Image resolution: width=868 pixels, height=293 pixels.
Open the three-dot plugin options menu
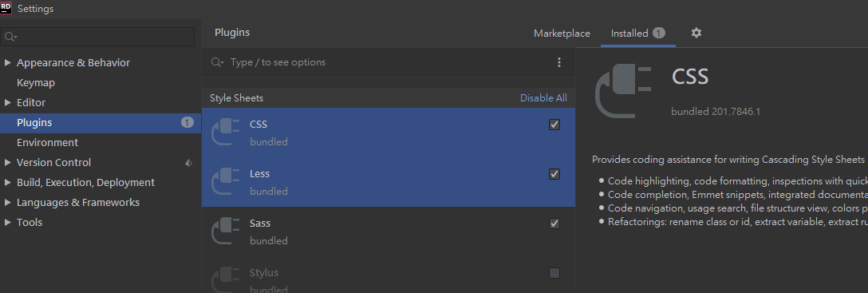click(x=559, y=62)
